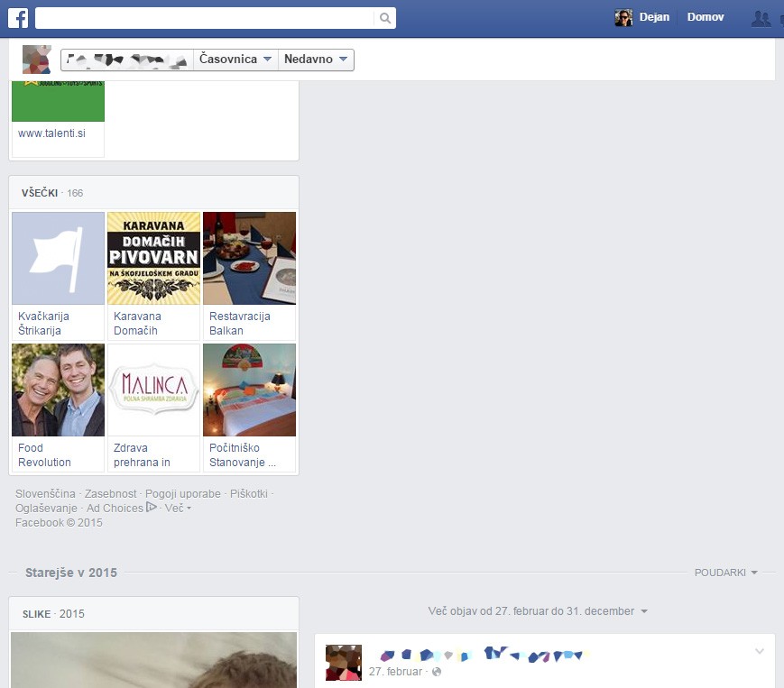This screenshot has height=688, width=784.
Task: Open the Poudarki filter dropdown
Action: [x=725, y=573]
